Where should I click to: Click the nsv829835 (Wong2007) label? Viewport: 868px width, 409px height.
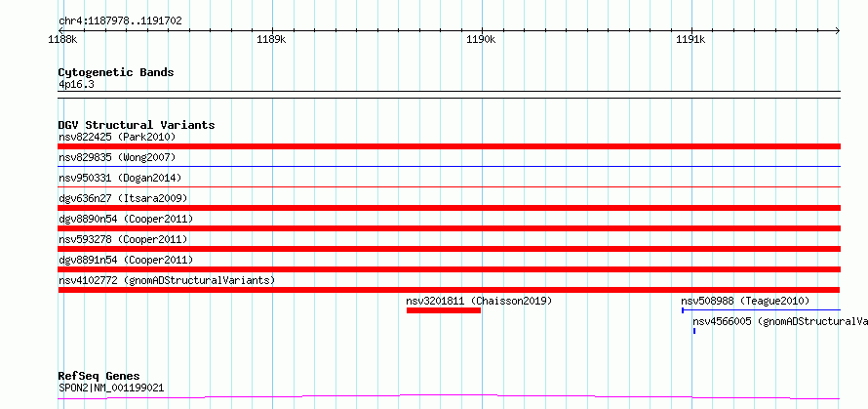coord(117,157)
